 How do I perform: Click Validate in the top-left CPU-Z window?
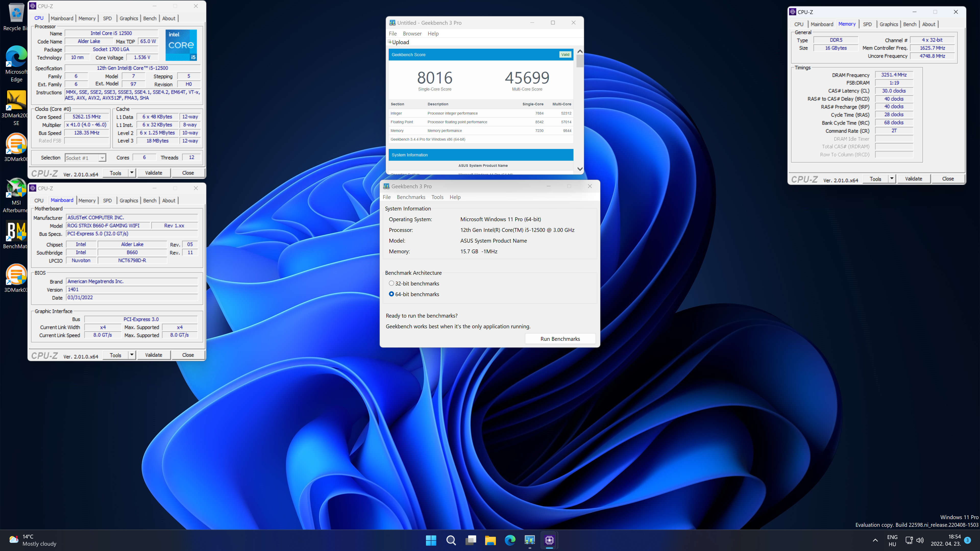click(x=154, y=173)
